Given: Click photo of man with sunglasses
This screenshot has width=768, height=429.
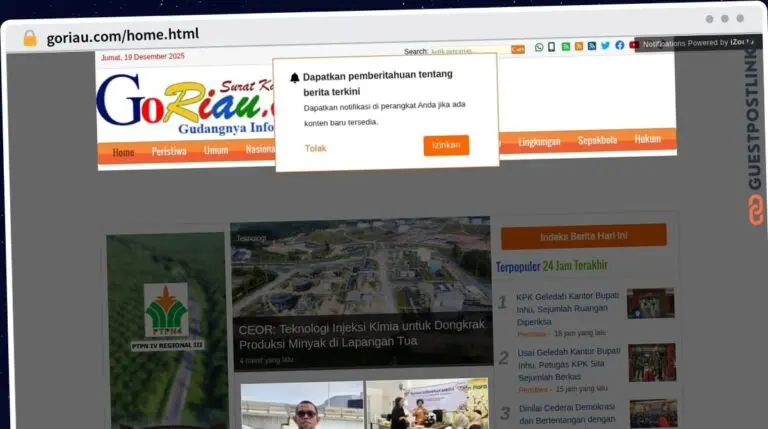Looking at the screenshot, I should [302, 405].
